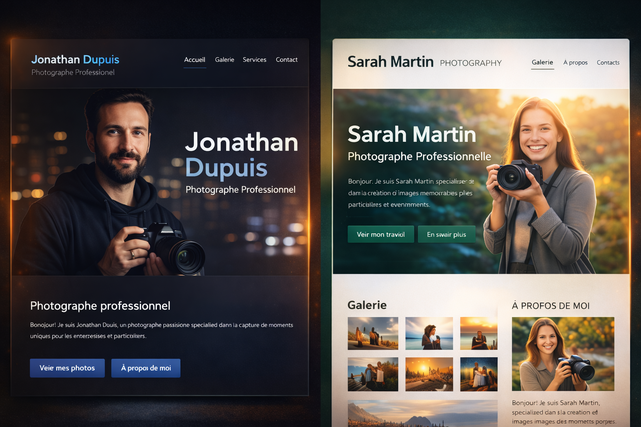Click Sarah Martin bio paragraph under portrait
This screenshot has width=641, height=427.
[563, 412]
